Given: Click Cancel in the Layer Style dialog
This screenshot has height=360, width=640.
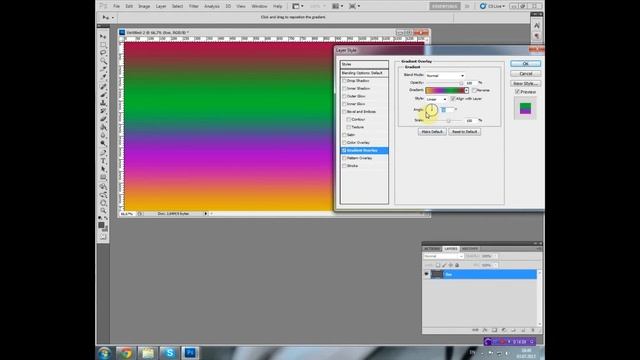Looking at the screenshot, I should coord(525,73).
